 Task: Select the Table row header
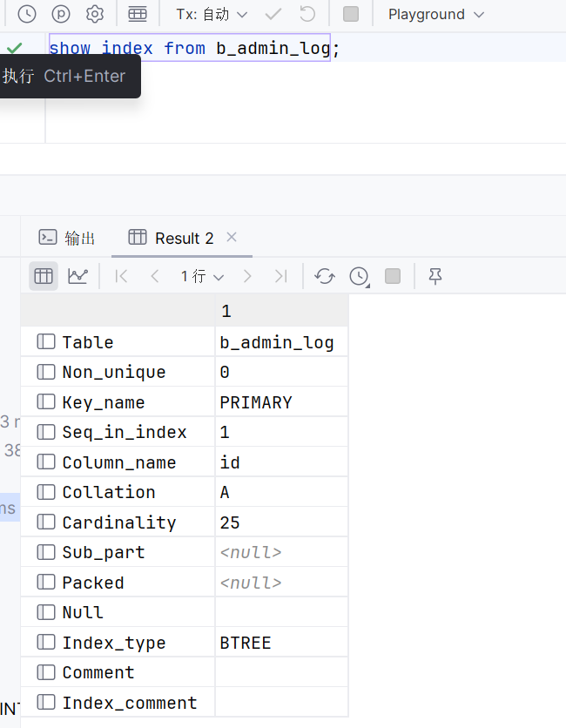pyautogui.click(x=118, y=342)
